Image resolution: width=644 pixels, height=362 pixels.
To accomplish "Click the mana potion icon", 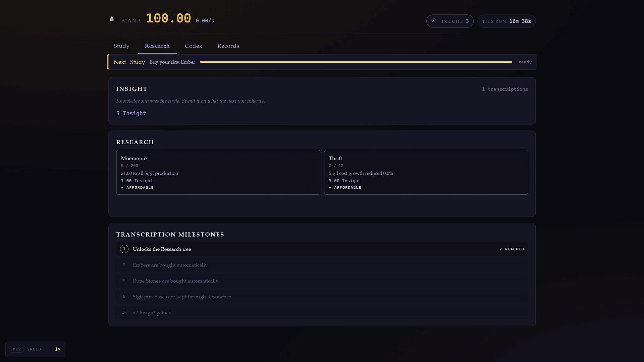I will [112, 19].
